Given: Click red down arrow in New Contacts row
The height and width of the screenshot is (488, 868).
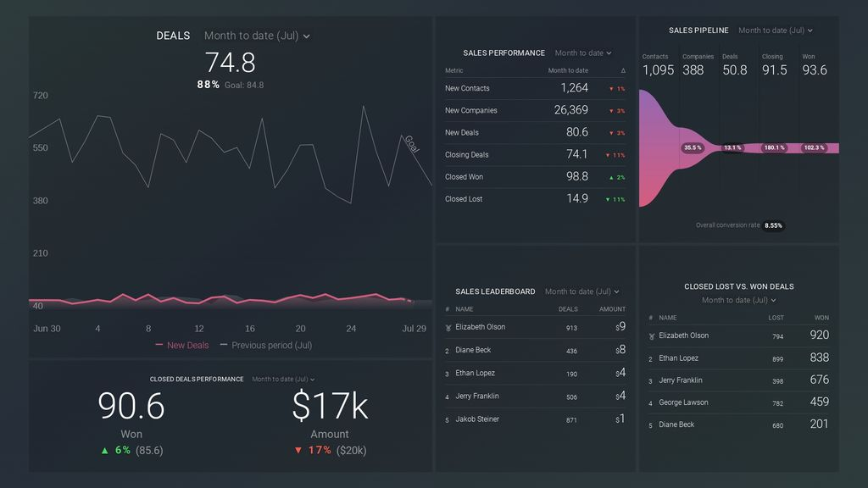Looking at the screenshot, I should (611, 88).
